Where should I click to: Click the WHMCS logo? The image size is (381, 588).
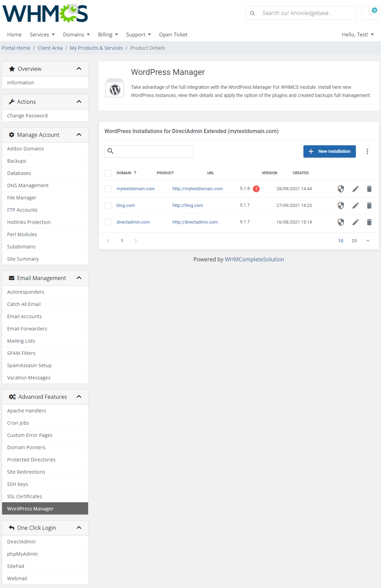tap(45, 13)
